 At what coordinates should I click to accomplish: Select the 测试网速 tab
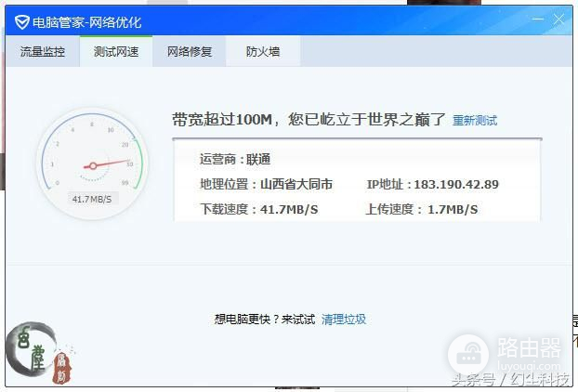pyautogui.click(x=116, y=52)
